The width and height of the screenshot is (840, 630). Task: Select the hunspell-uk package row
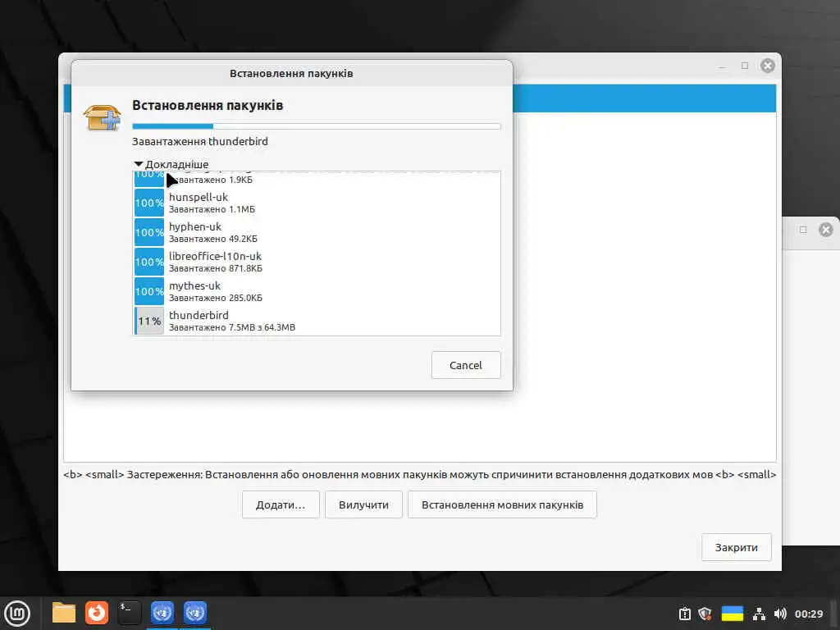coord(317,203)
